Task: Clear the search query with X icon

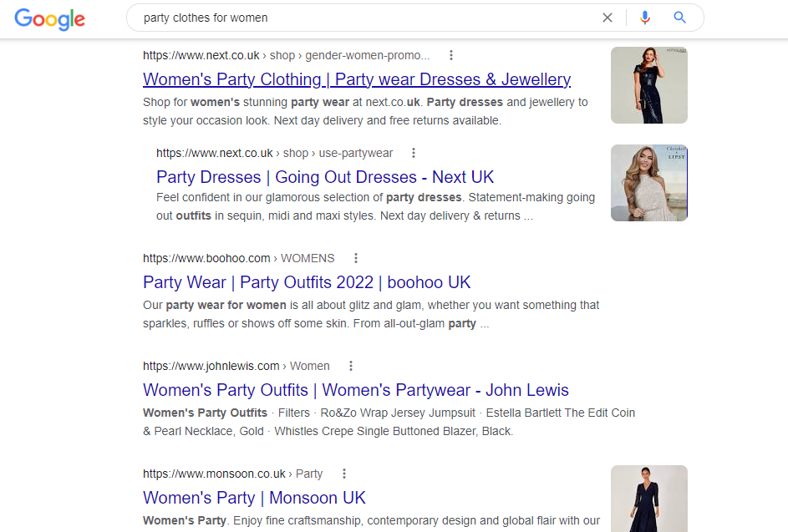Action: [607, 18]
